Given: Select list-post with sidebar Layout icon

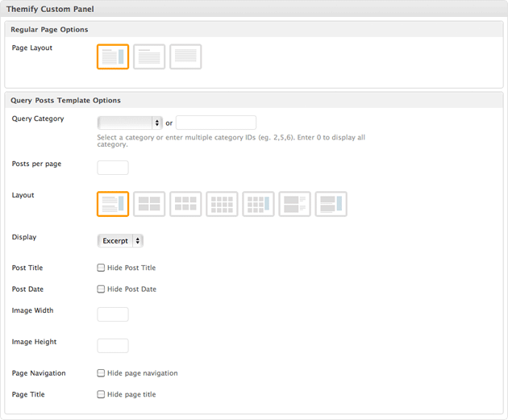Looking at the screenshot, I should 113,204.
